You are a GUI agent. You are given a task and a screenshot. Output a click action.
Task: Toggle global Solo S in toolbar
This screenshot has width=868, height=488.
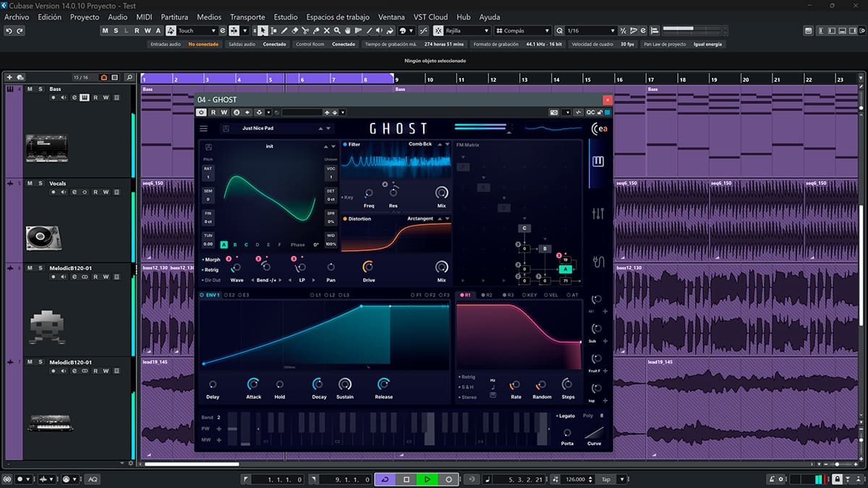(116, 31)
